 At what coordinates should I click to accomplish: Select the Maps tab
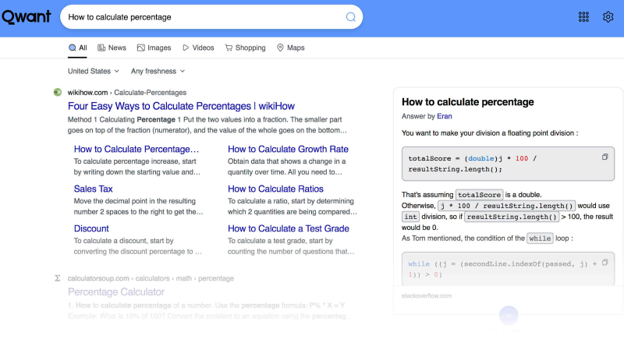tap(290, 48)
